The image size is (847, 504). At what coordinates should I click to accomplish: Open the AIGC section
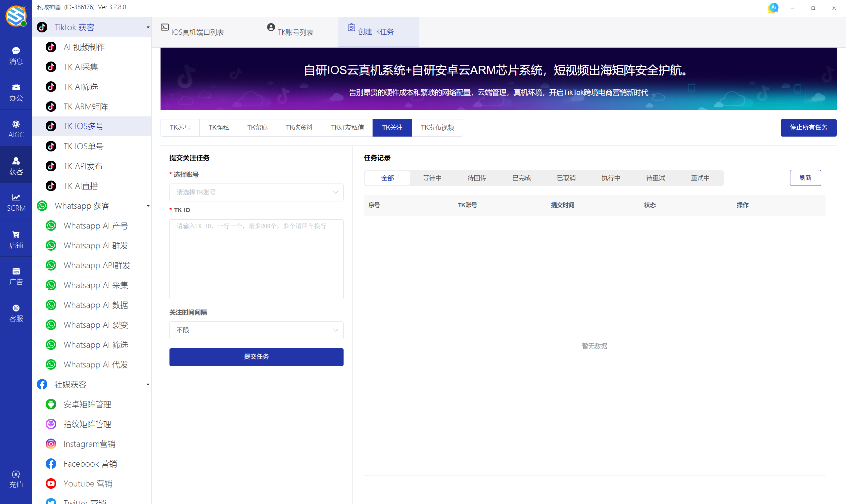(x=16, y=128)
